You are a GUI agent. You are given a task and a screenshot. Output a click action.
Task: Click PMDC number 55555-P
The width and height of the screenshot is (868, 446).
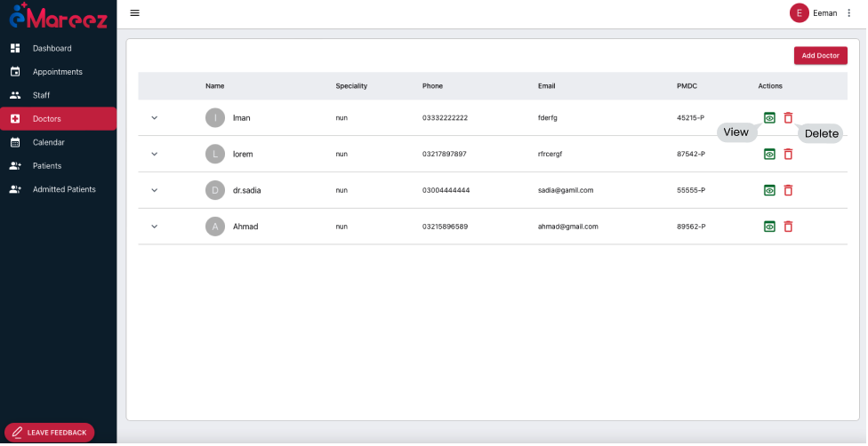691,190
